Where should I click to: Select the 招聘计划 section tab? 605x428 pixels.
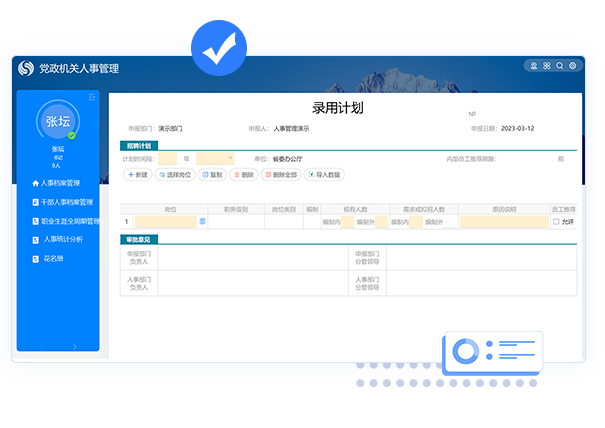(139, 146)
